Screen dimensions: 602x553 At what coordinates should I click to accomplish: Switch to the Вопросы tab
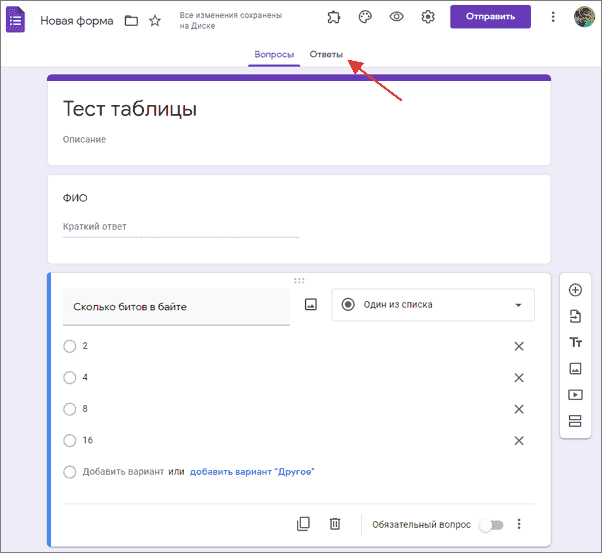tap(274, 55)
